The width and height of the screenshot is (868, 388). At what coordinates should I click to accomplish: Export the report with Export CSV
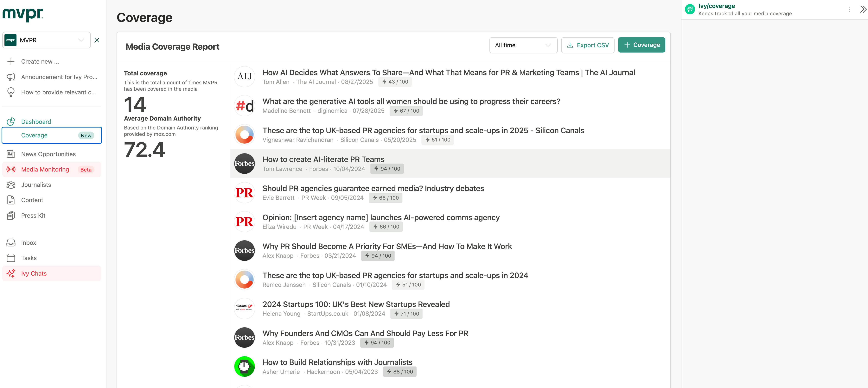point(588,45)
